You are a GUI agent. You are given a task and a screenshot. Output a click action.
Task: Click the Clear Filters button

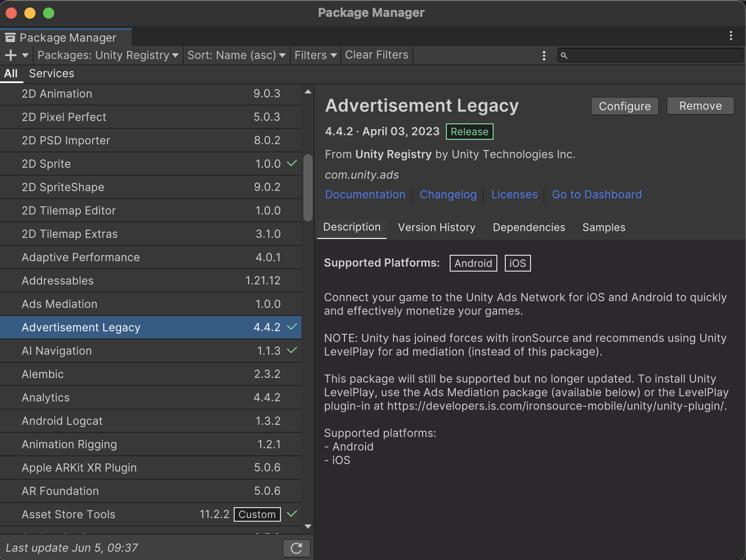click(377, 55)
